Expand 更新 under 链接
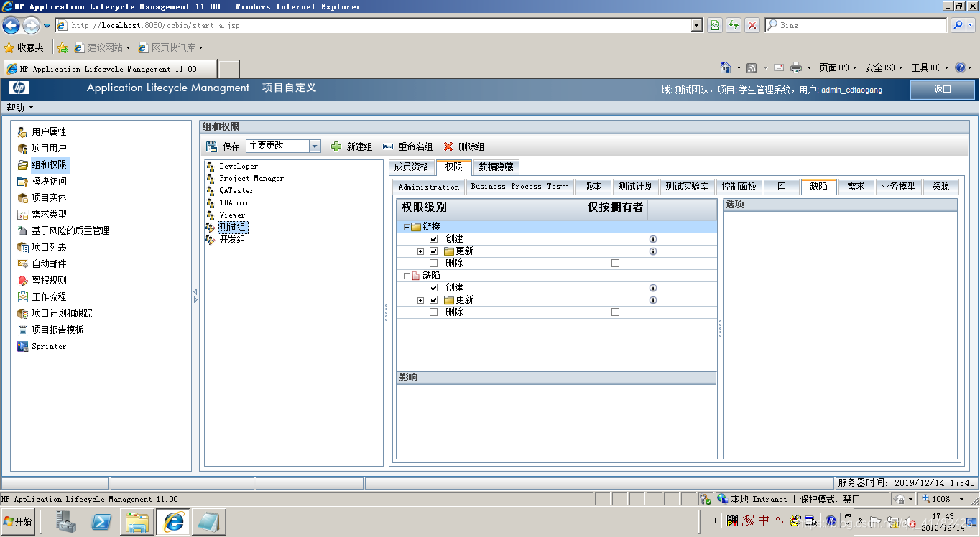The width and height of the screenshot is (980, 537). click(x=421, y=251)
